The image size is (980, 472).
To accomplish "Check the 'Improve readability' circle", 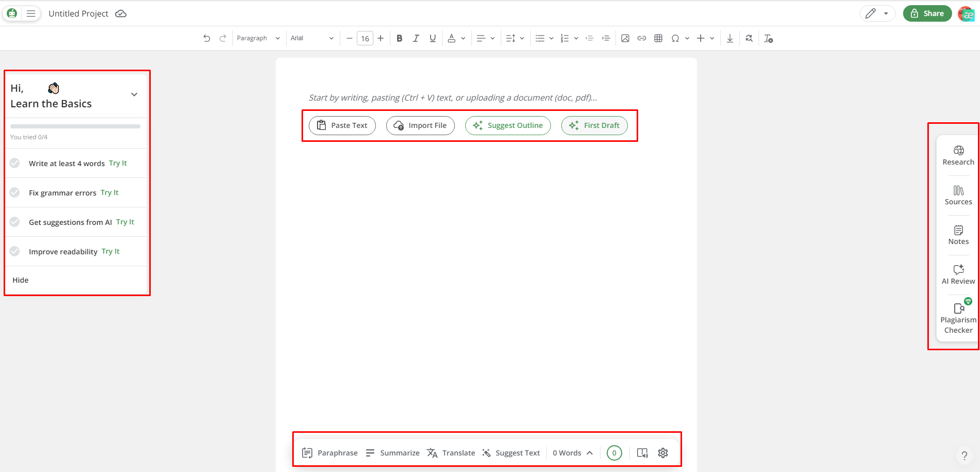I will 15,251.
